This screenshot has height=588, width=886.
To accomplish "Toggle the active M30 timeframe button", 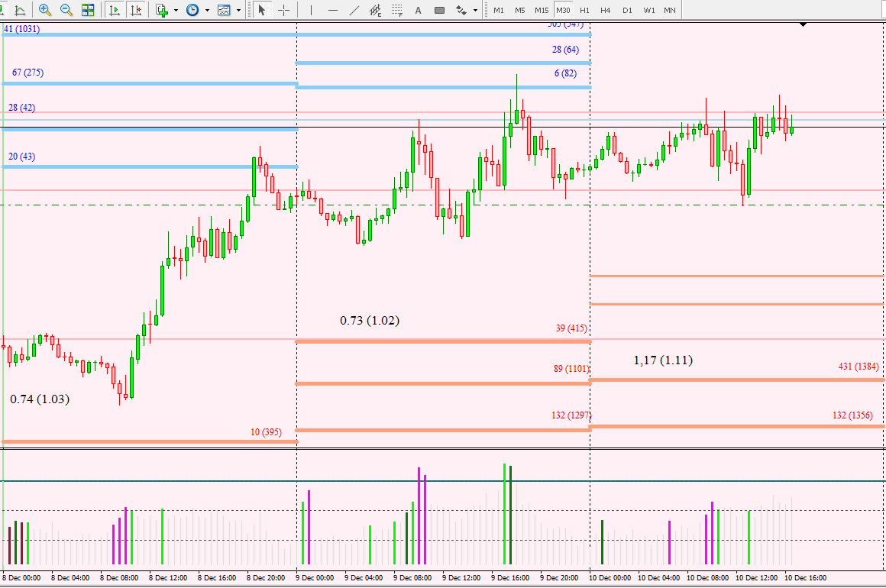I will (x=563, y=10).
